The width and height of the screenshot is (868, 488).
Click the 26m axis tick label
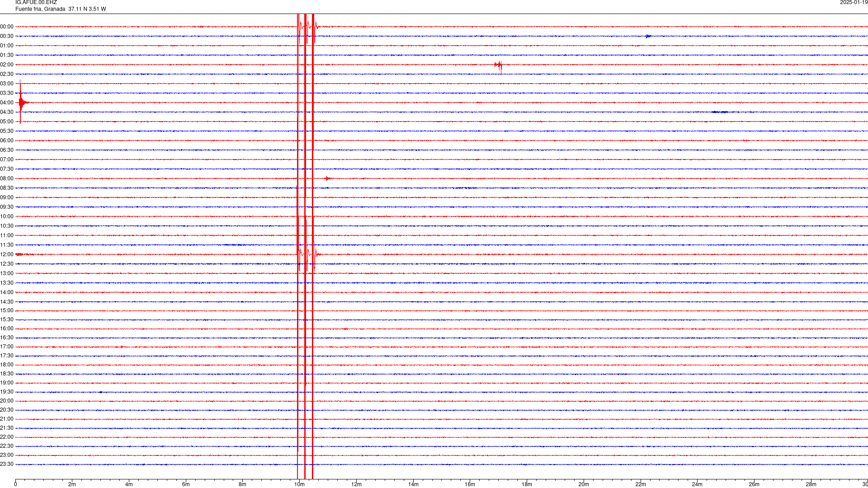coord(754,484)
